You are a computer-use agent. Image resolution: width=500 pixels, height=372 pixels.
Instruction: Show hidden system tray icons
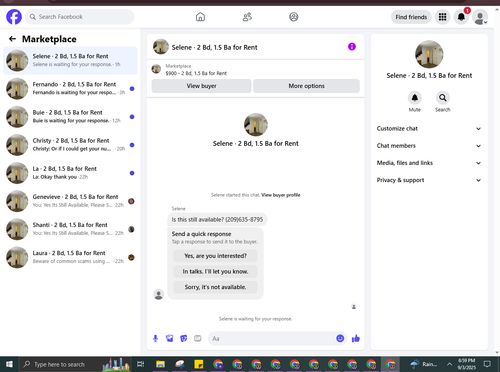[449, 364]
